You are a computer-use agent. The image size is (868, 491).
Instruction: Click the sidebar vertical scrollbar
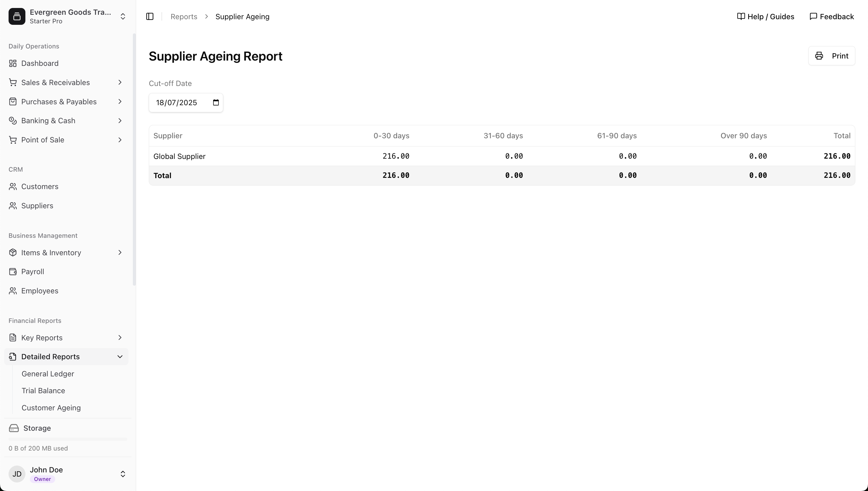pos(134,159)
